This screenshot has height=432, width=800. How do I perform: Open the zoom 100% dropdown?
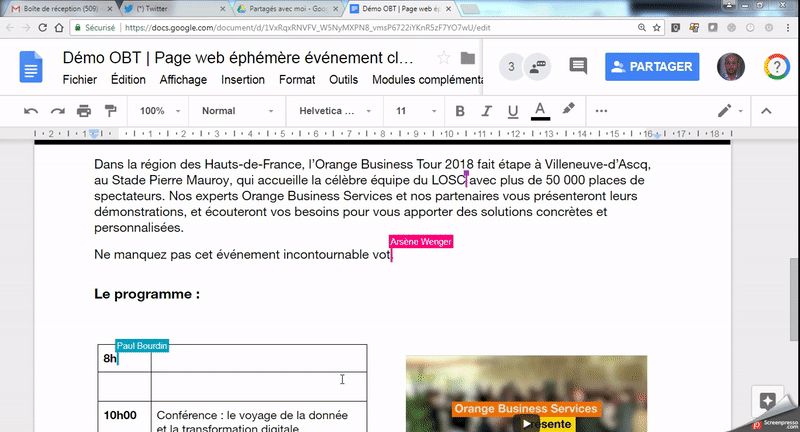click(160, 111)
